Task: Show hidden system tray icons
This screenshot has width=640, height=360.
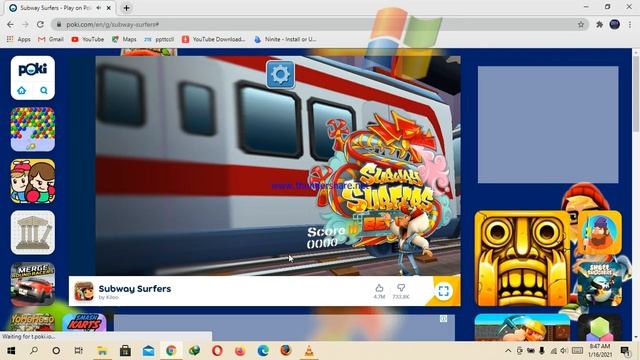Action: pos(508,351)
